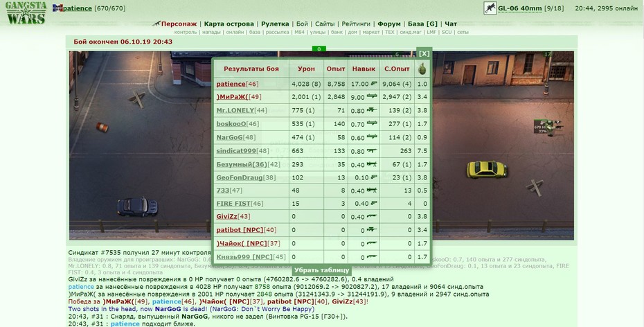Open the сеты submenu link
Screen dimensions: 644x327
[463, 32]
